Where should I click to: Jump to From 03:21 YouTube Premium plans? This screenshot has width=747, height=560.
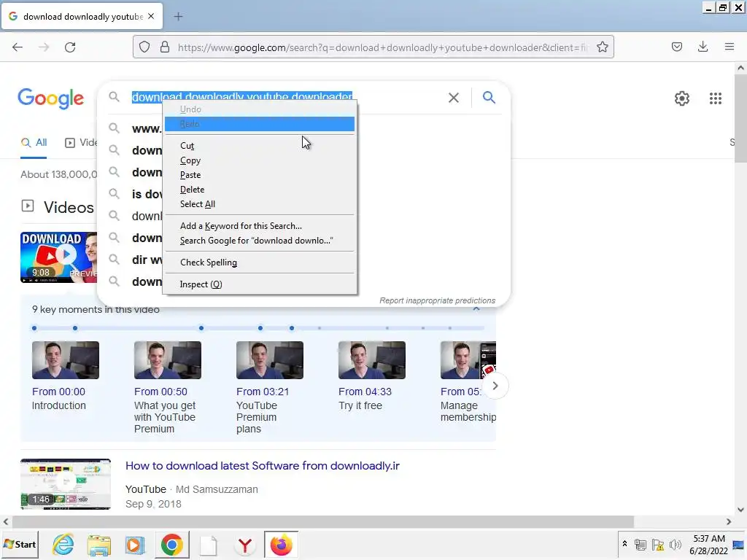(270, 387)
